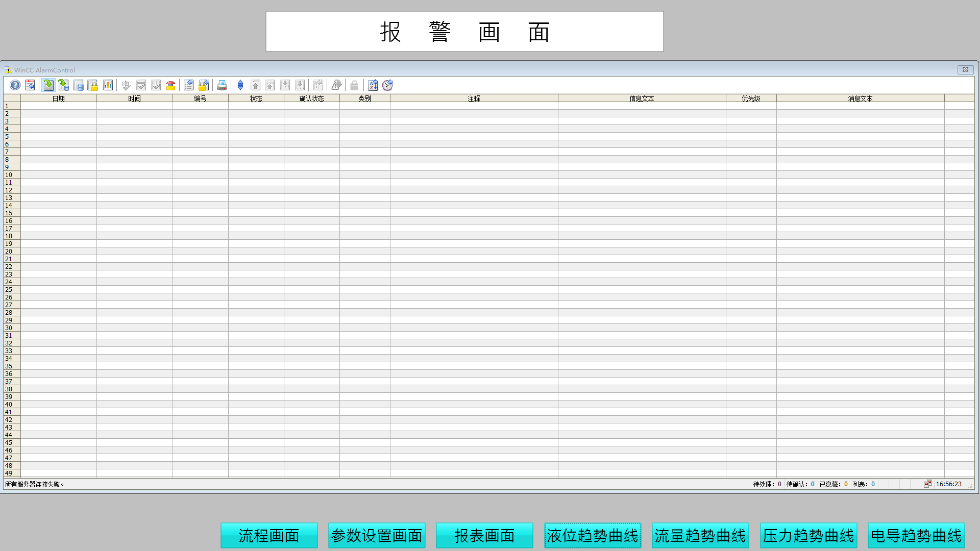This screenshot has width=980, height=551.
Task: Open the configuration dialog icon
Action: 30,85
